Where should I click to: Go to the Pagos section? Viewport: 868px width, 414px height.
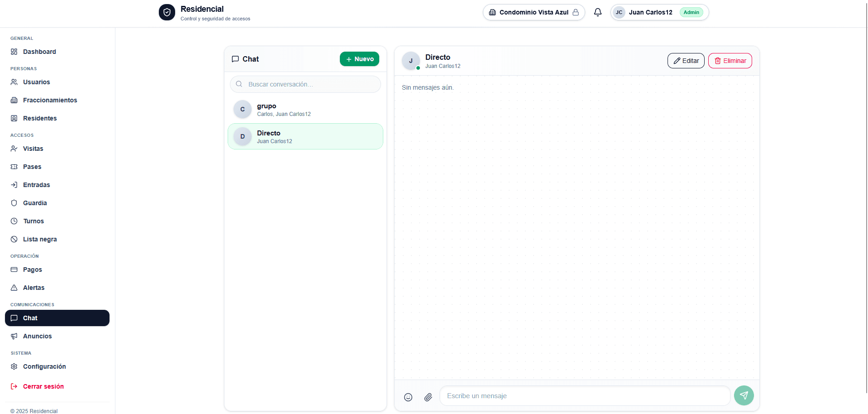point(32,270)
